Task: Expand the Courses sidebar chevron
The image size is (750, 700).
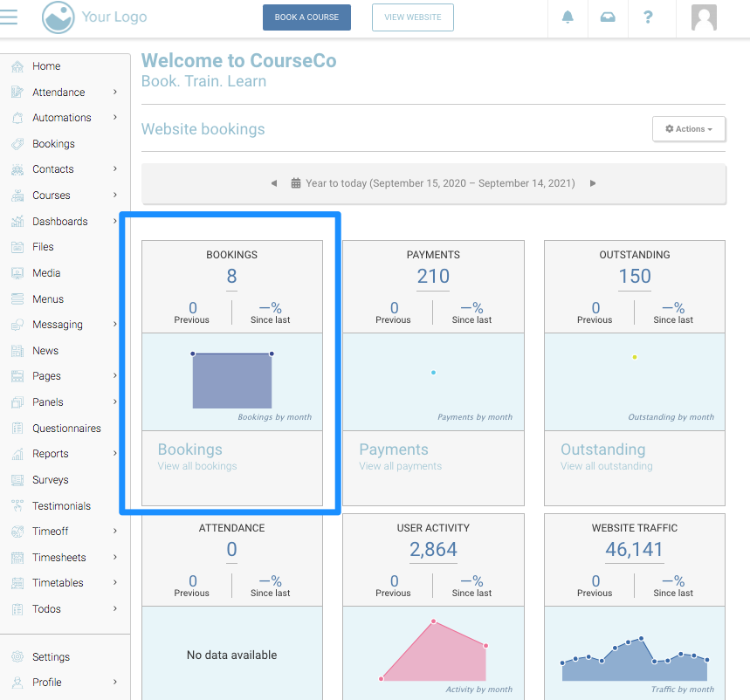Action: point(115,196)
